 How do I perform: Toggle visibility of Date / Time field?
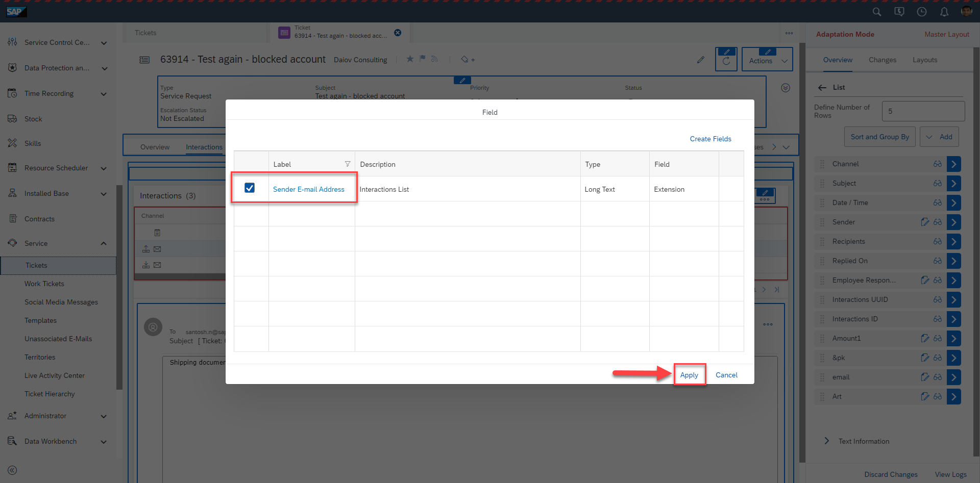(x=938, y=202)
